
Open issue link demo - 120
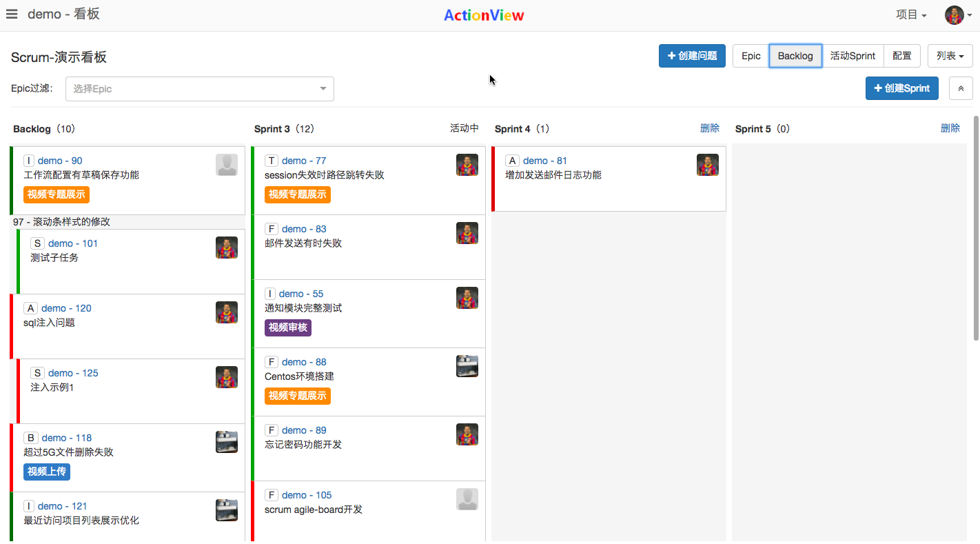[66, 308]
